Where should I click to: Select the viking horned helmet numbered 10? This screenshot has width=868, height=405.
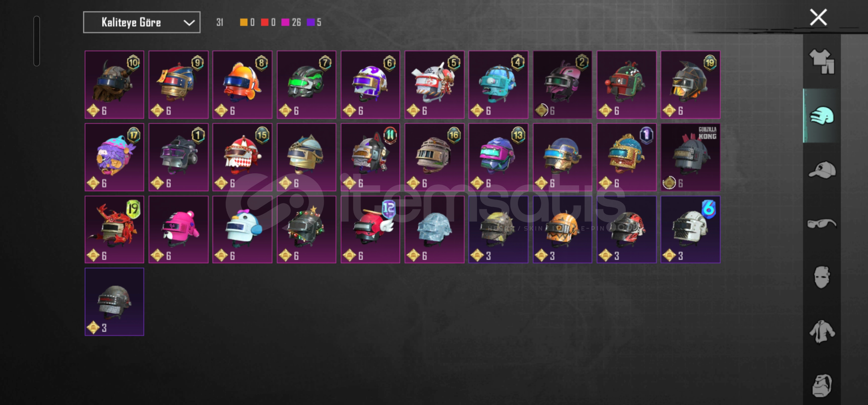pyautogui.click(x=114, y=85)
